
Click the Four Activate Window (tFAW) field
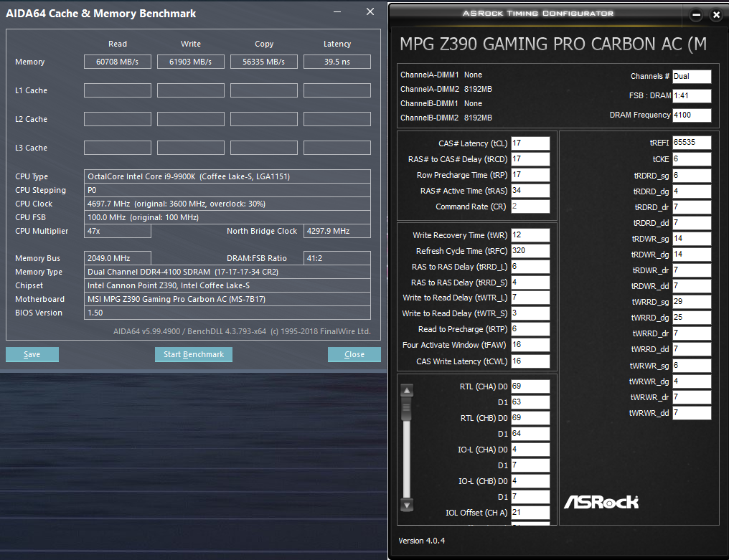tap(530, 345)
